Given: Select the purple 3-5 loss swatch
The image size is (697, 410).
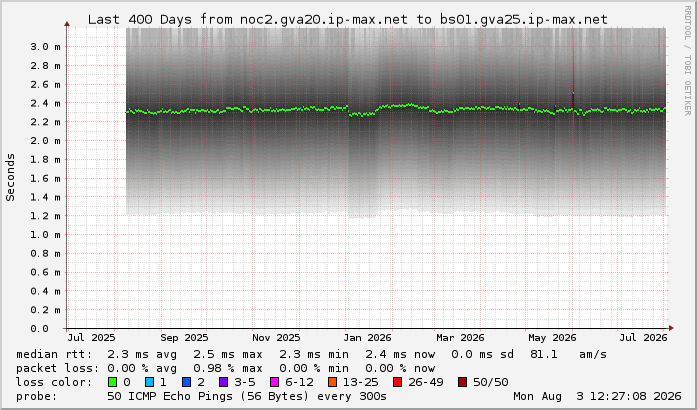Looking at the screenshot, I should [x=224, y=382].
